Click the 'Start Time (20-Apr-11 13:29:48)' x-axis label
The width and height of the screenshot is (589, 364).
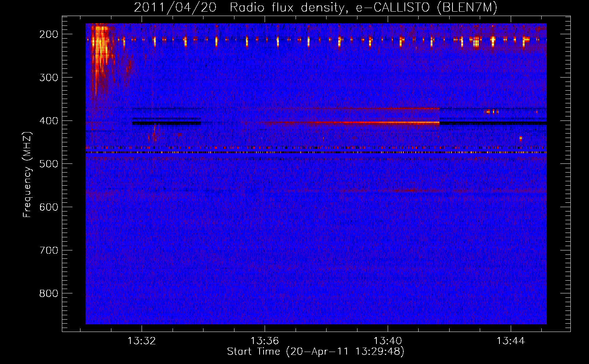(316, 352)
